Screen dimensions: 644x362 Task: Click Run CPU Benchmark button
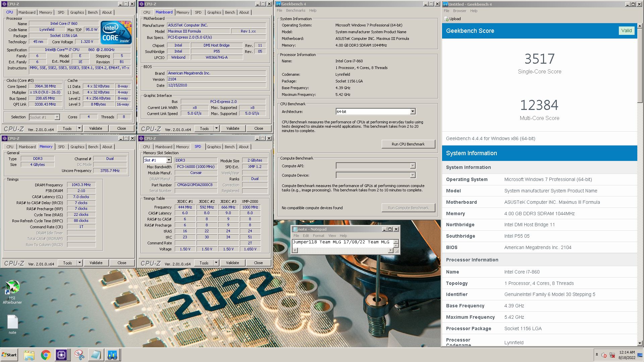(408, 144)
